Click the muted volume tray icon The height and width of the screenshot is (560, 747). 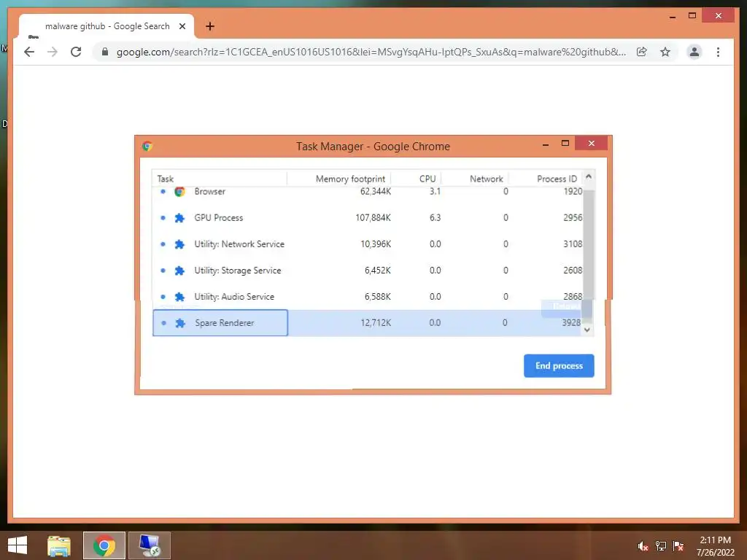(643, 546)
